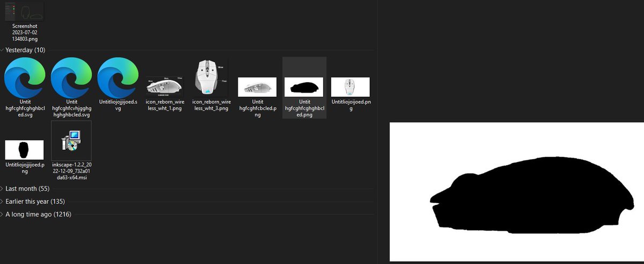Select the Inkscape installer msi icon
644x264 pixels.
coord(71,141)
